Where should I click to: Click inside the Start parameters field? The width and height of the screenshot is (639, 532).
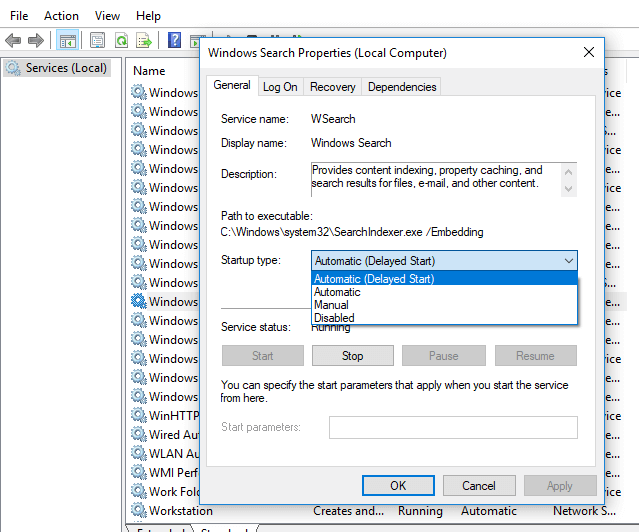coord(453,427)
